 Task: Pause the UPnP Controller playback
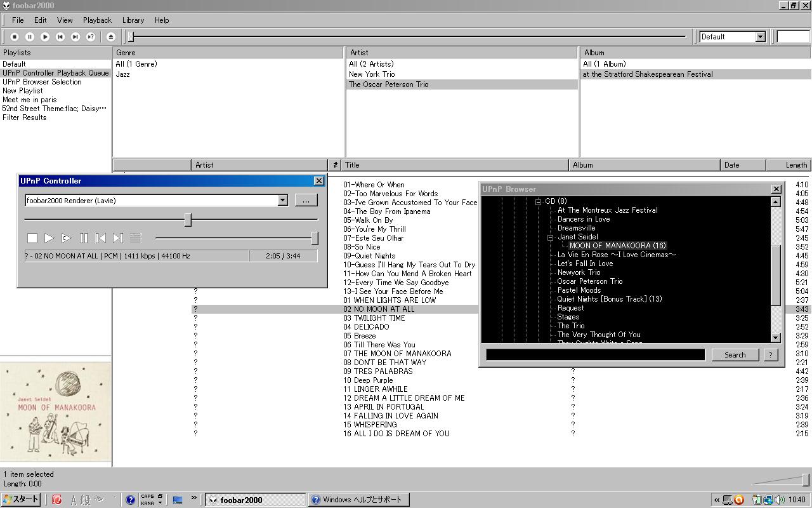coord(83,238)
